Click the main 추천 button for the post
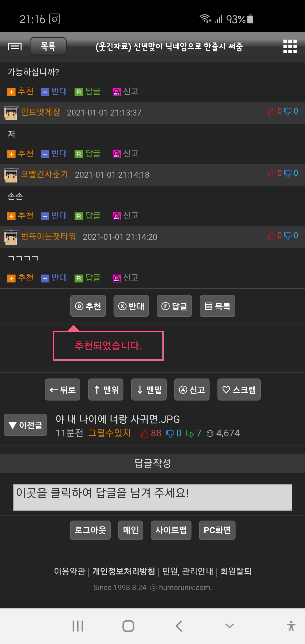This screenshot has height=644, width=305. click(88, 306)
